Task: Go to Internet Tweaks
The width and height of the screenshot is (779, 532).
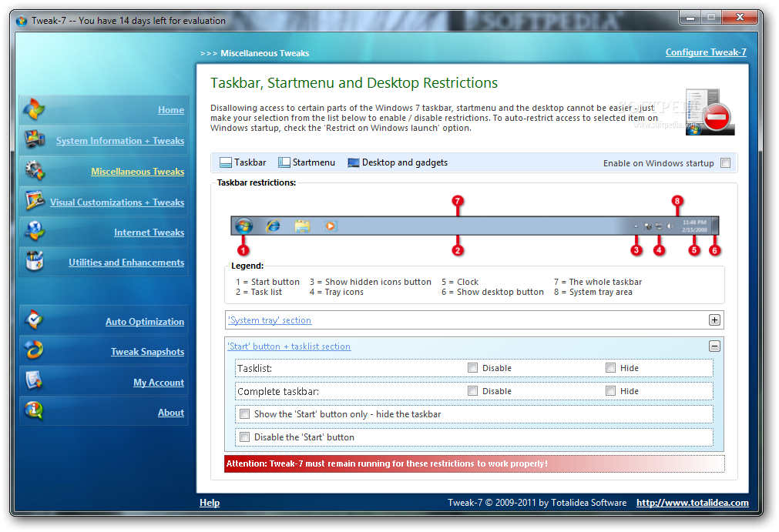Action: click(149, 233)
